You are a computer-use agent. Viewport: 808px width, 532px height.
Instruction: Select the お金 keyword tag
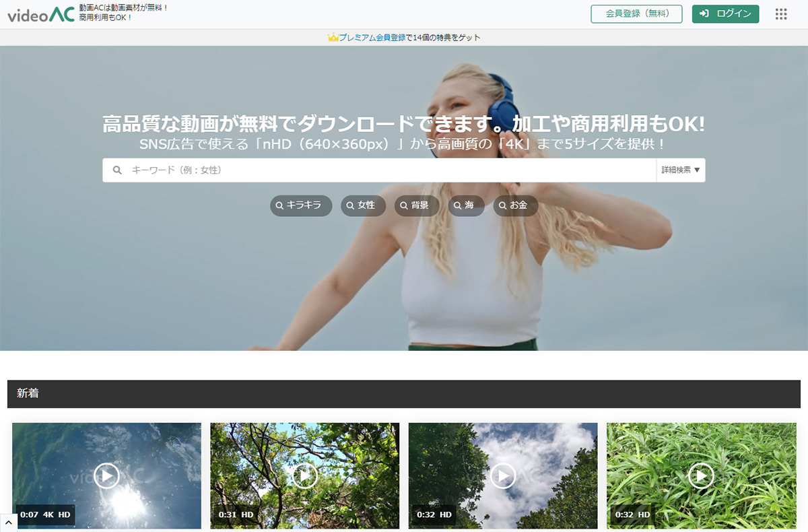[516, 205]
